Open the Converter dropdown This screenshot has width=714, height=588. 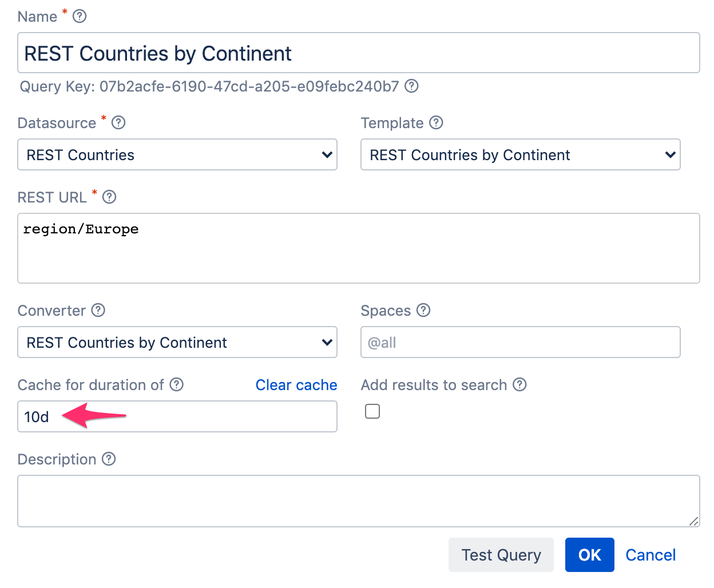pos(177,342)
